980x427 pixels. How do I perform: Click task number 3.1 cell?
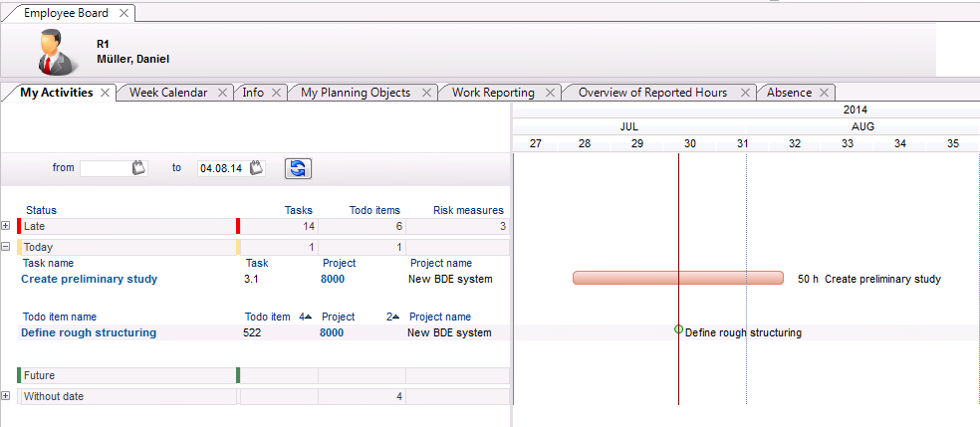coord(251,279)
